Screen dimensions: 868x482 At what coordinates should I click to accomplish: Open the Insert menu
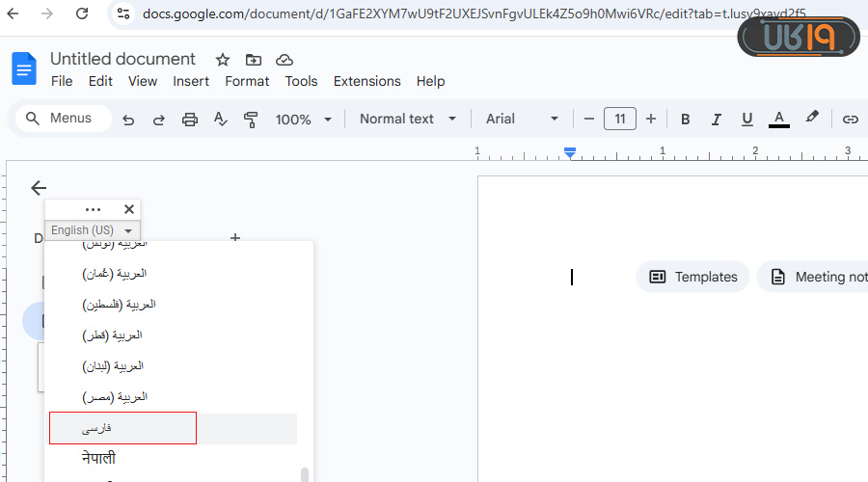[x=191, y=82]
